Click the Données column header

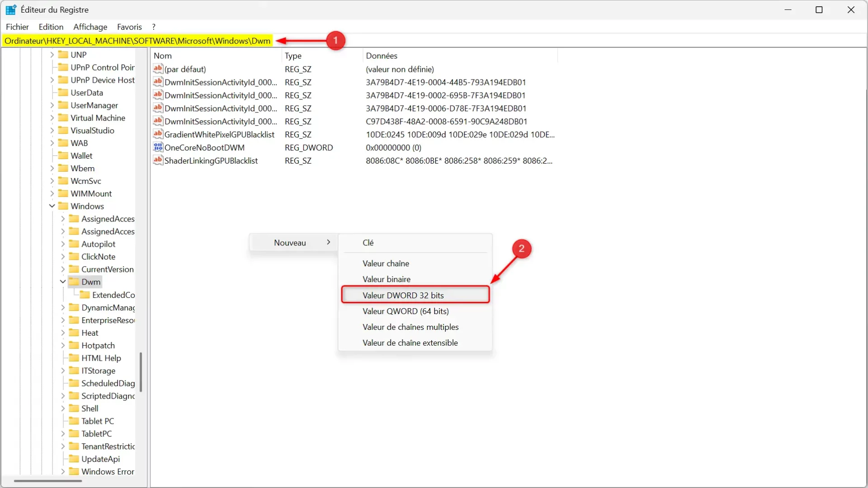[x=460, y=56]
